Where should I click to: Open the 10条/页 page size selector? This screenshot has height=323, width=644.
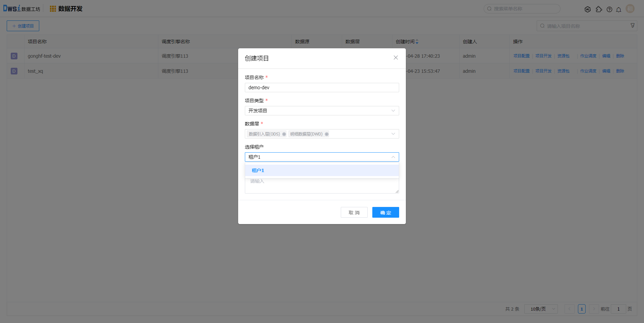coord(541,309)
